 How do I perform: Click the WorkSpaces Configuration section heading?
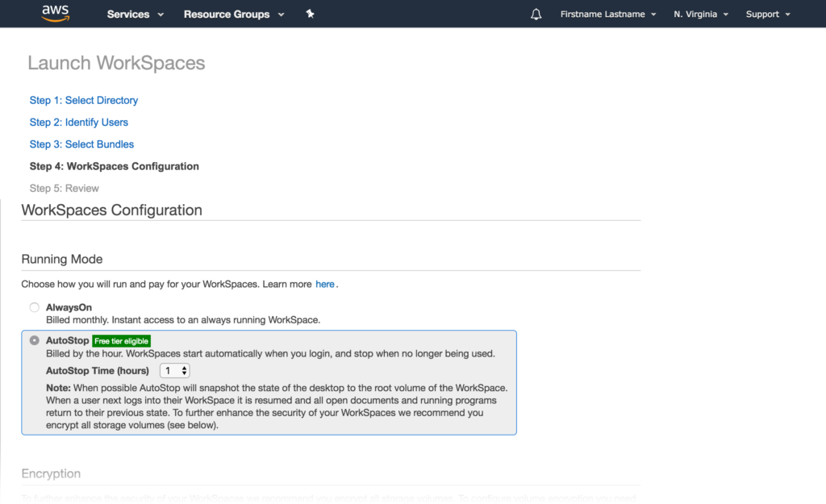click(111, 210)
